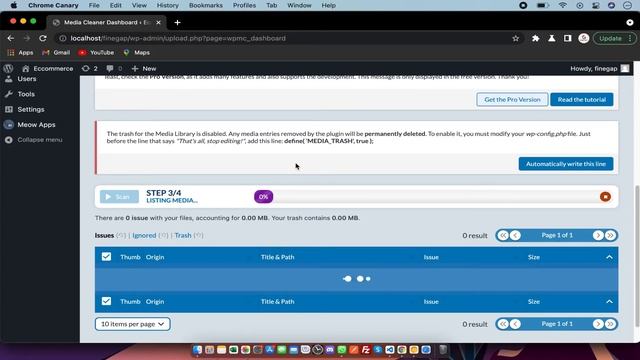Open the Bookmarks menu

click(206, 5)
